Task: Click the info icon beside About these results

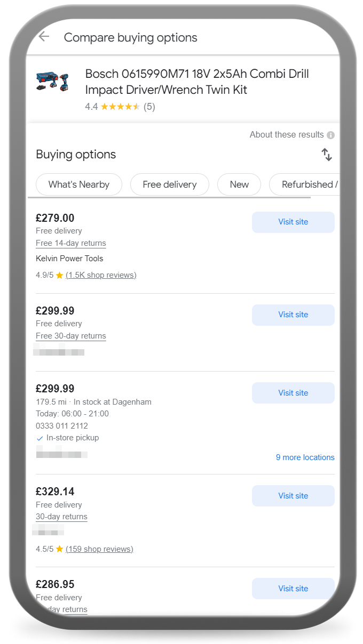Action: pos(331,135)
